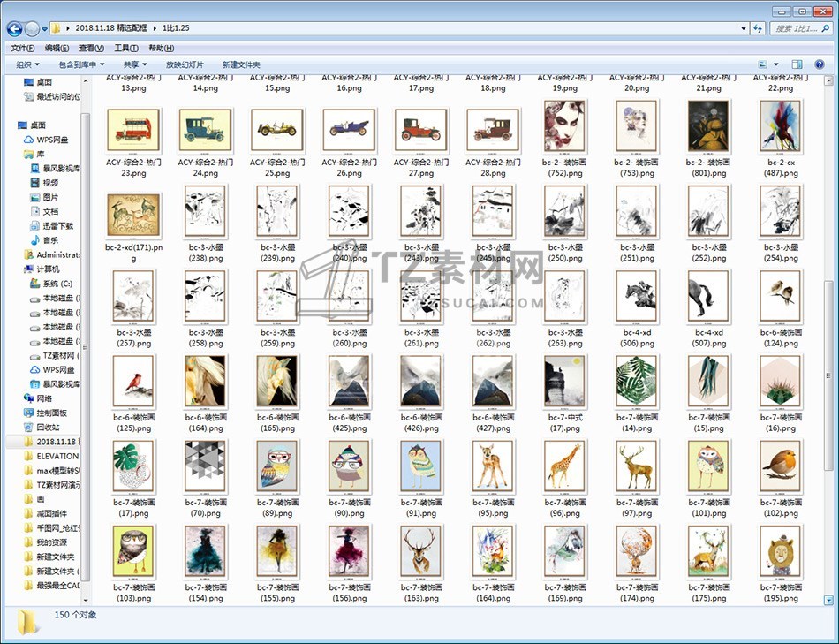Select thumbnail bc-7-装饰画(154).png dress

coord(206,551)
